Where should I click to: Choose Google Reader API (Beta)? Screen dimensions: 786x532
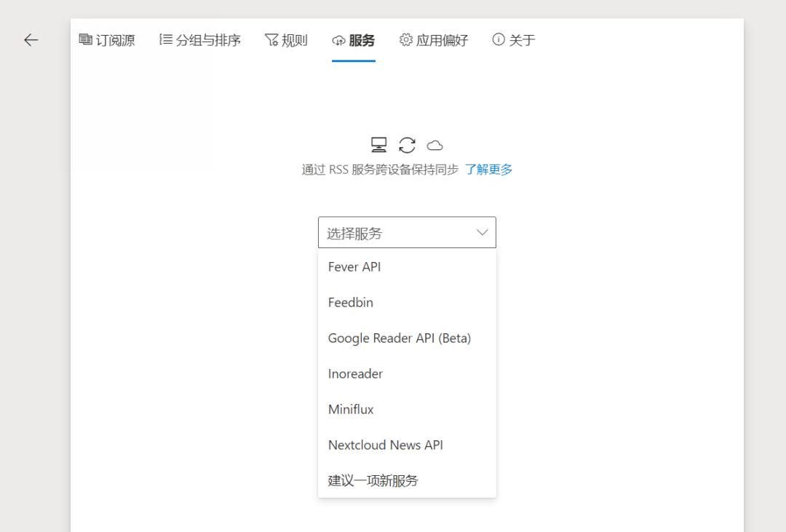[400, 338]
